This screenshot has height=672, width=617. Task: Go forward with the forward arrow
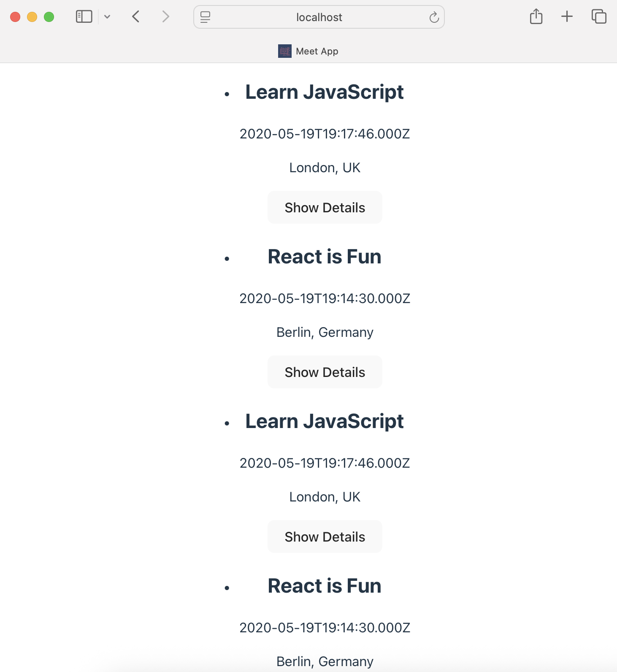click(x=165, y=17)
